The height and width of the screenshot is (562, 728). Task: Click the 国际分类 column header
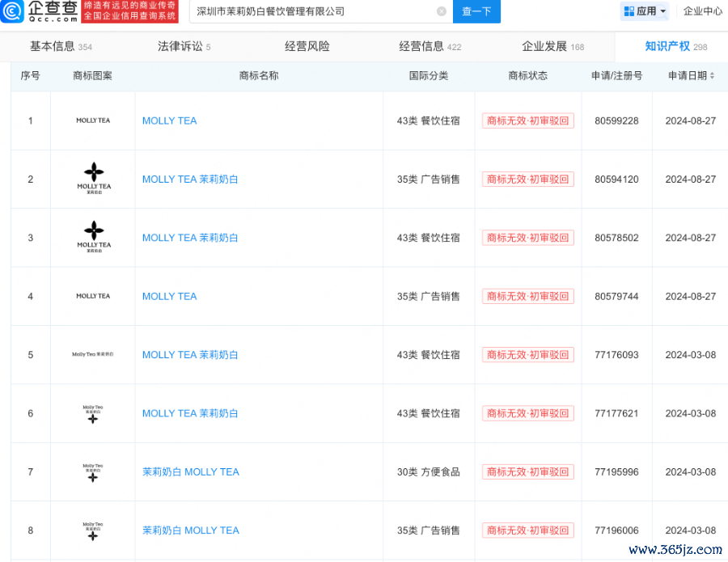[x=429, y=76]
